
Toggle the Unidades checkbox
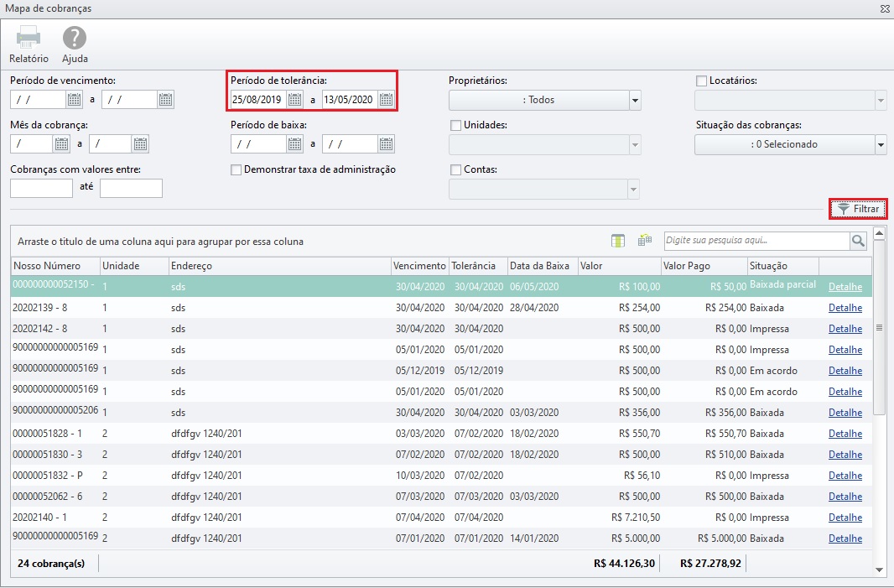[455, 125]
